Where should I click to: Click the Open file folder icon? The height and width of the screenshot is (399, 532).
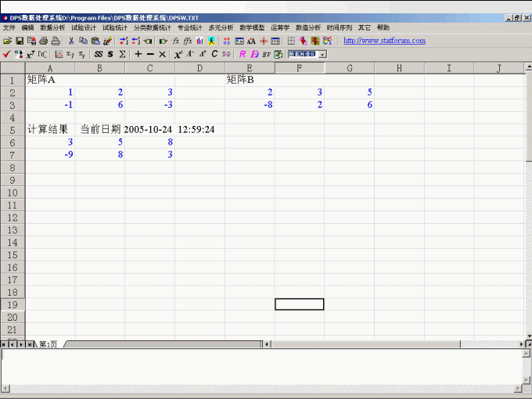coord(7,41)
